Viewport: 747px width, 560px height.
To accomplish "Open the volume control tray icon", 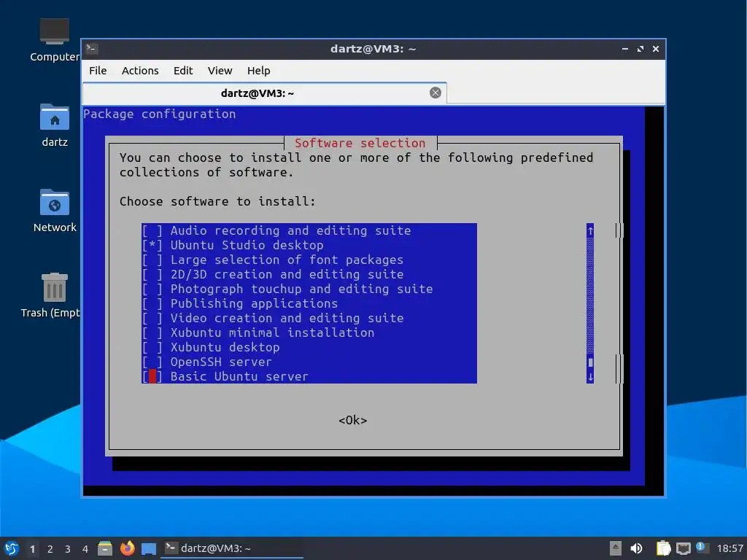I will point(636,548).
